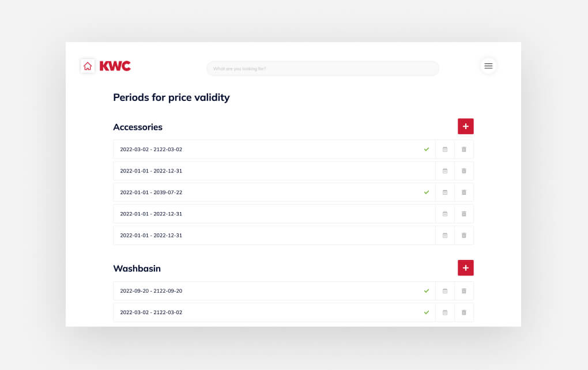Toggle green checkmark on Washbasin 2022-09-20 row
Screen dimensions: 588x370
click(x=427, y=291)
